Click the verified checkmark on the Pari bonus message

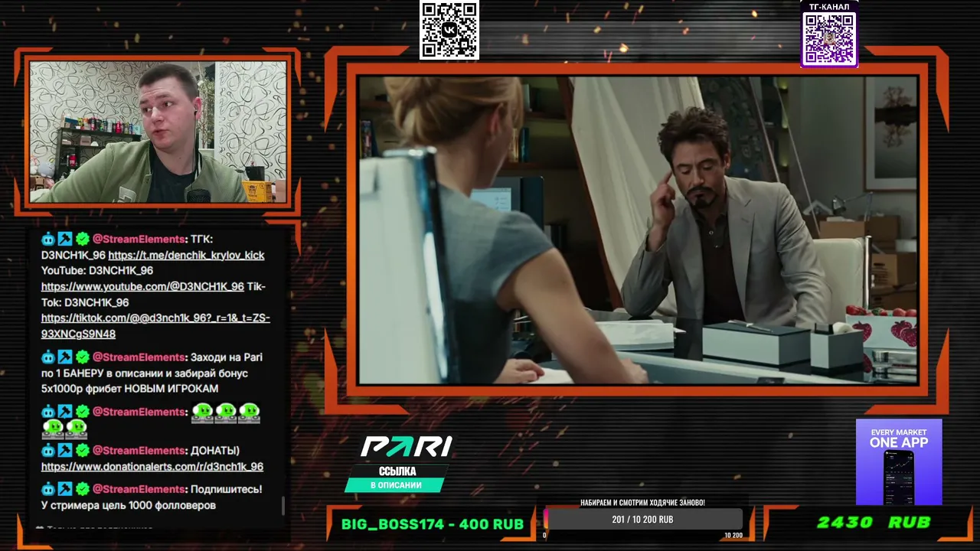pyautogui.click(x=83, y=357)
